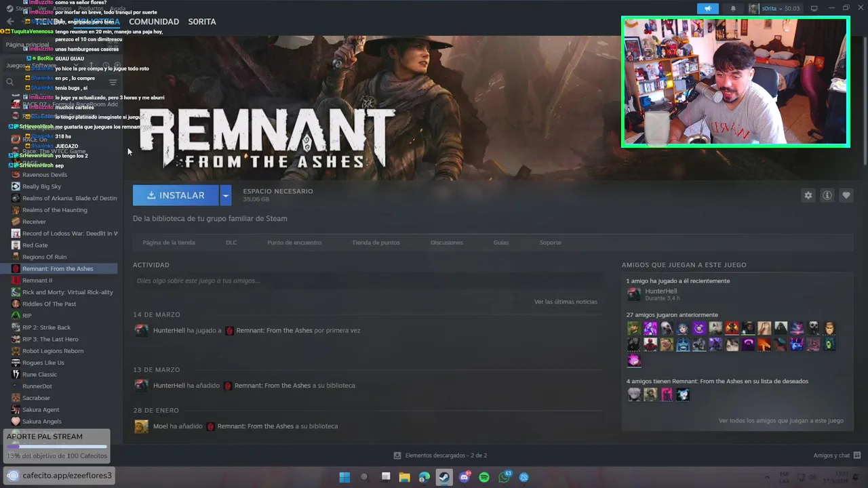The image size is (868, 488).
Task: Open File Explorer from taskbar
Action: 405,477
